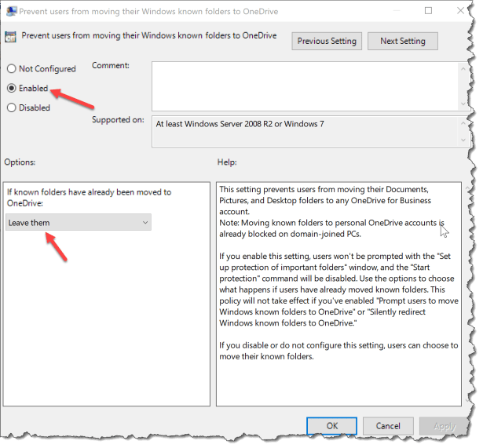Screen dimensions: 483x448
Task: Click the policy icon in the title bar
Action: (12, 11)
